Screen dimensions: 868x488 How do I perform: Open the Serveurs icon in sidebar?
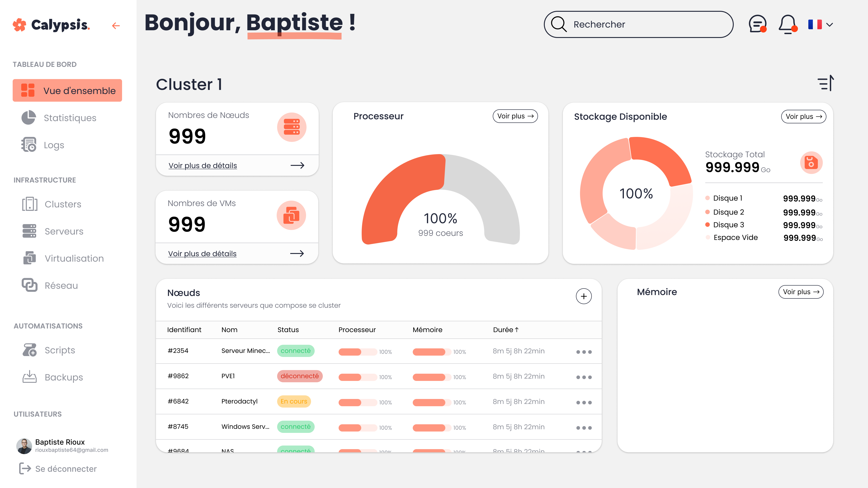[x=30, y=231]
